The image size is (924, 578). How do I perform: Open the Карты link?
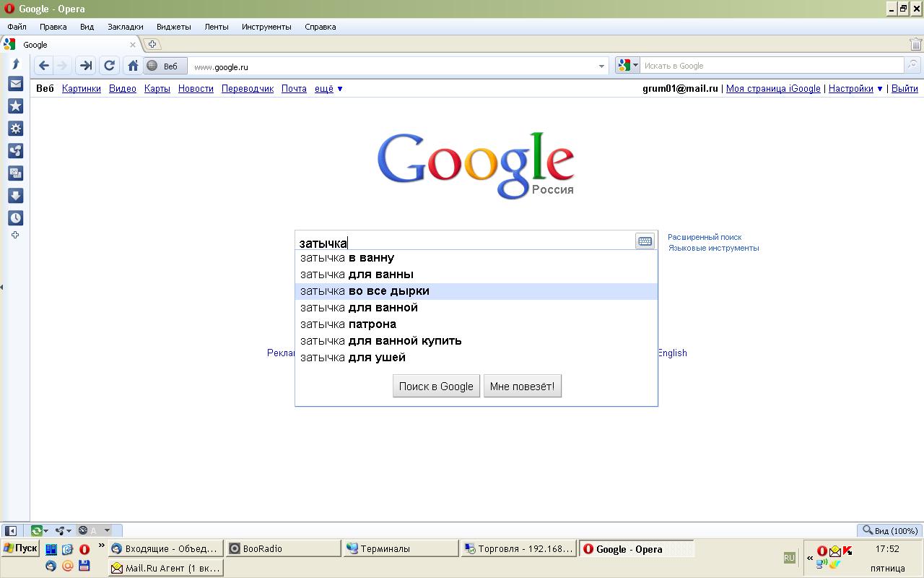pyautogui.click(x=157, y=89)
